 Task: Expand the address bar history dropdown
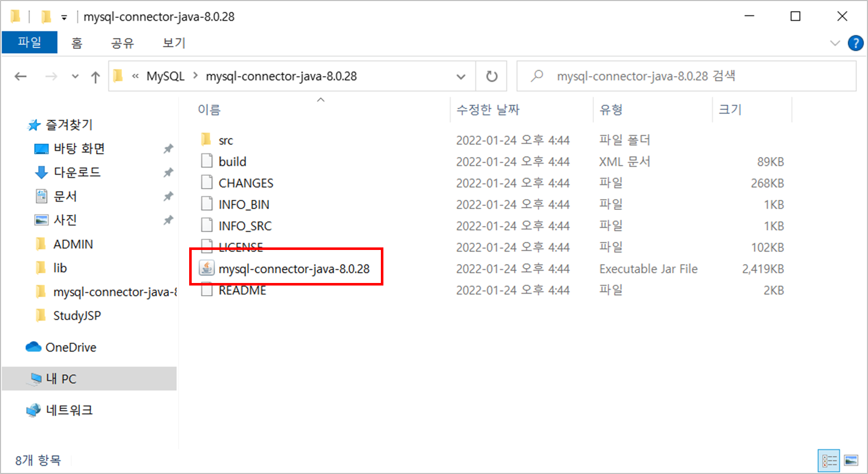461,77
